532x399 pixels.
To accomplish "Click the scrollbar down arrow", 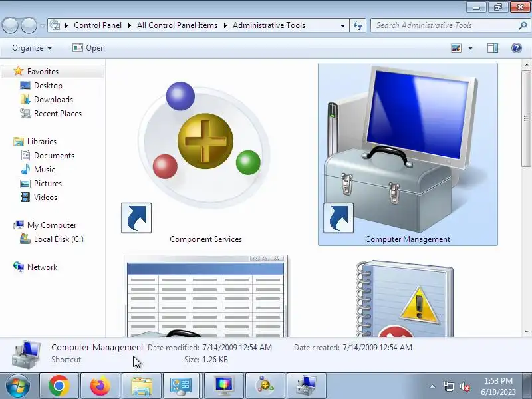I will (526, 331).
